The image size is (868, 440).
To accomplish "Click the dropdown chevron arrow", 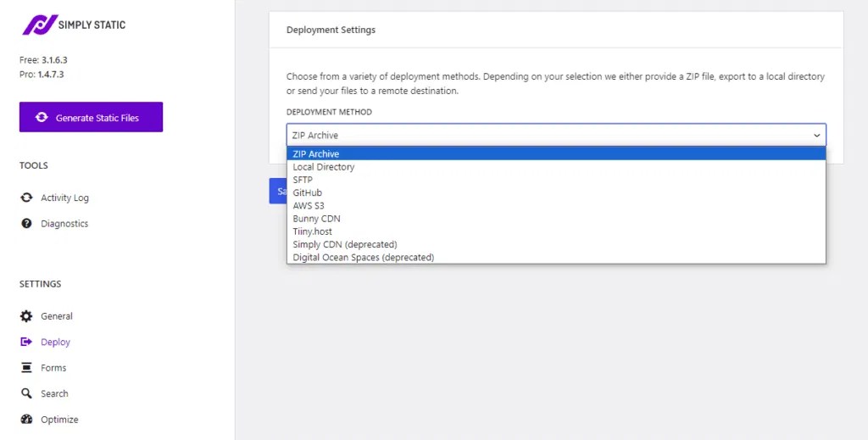I will (816, 136).
